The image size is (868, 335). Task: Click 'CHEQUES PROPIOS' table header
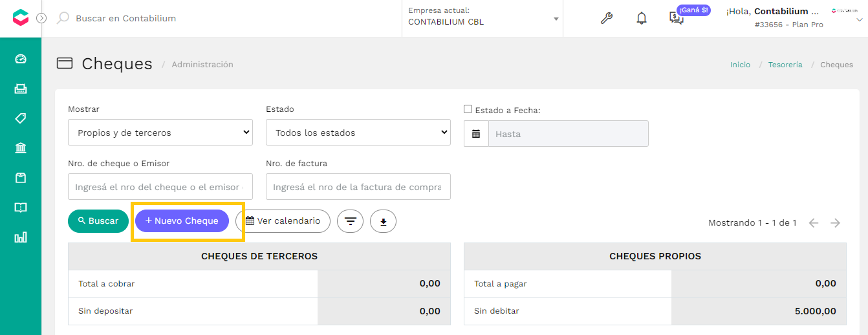(655, 256)
